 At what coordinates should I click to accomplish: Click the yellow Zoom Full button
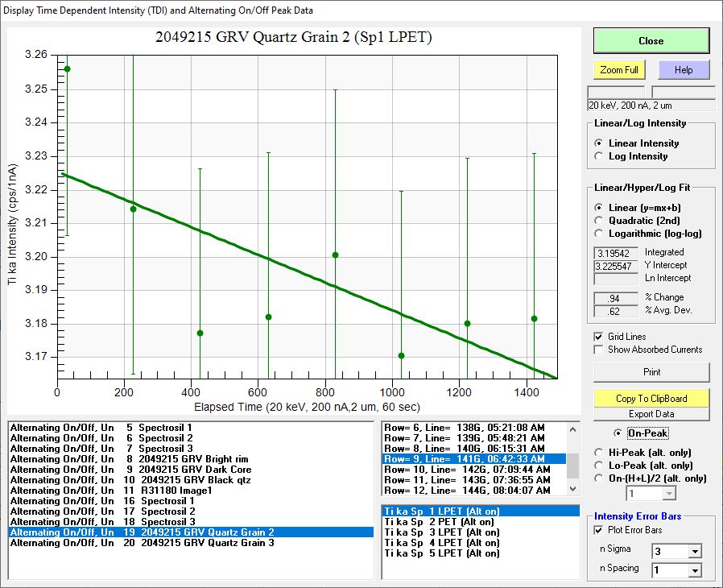pos(619,70)
